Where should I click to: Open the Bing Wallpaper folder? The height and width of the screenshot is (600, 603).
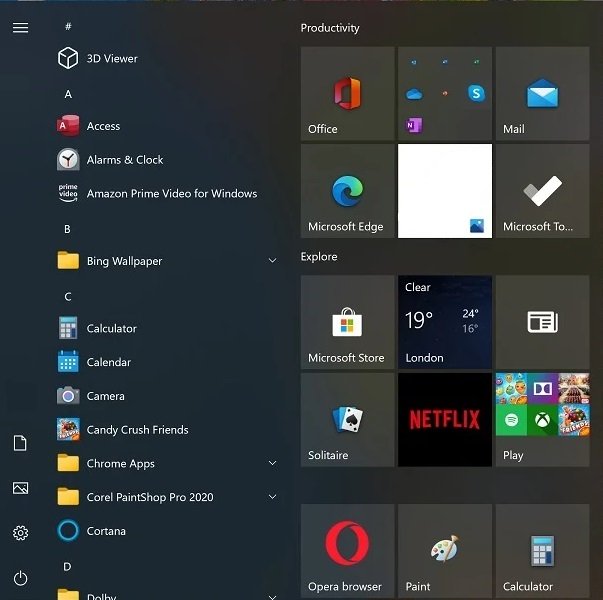point(165,261)
